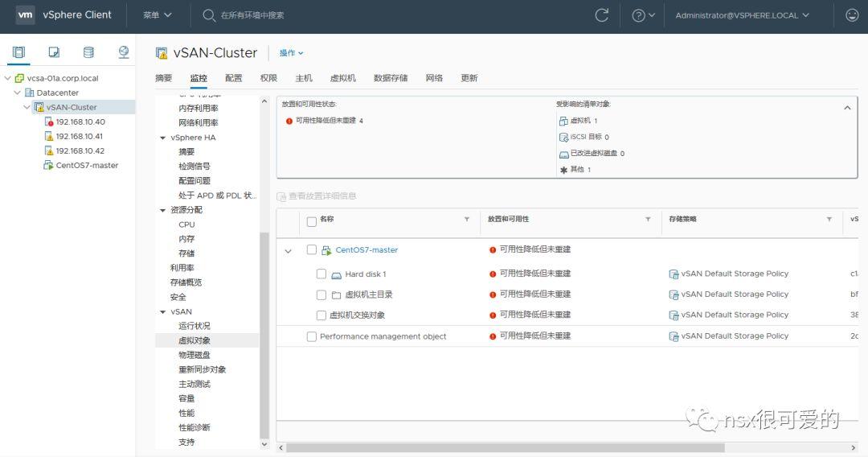Check the 虚拟机主目录 checkbox
Viewport: 868px width, 457px height.
pos(321,294)
